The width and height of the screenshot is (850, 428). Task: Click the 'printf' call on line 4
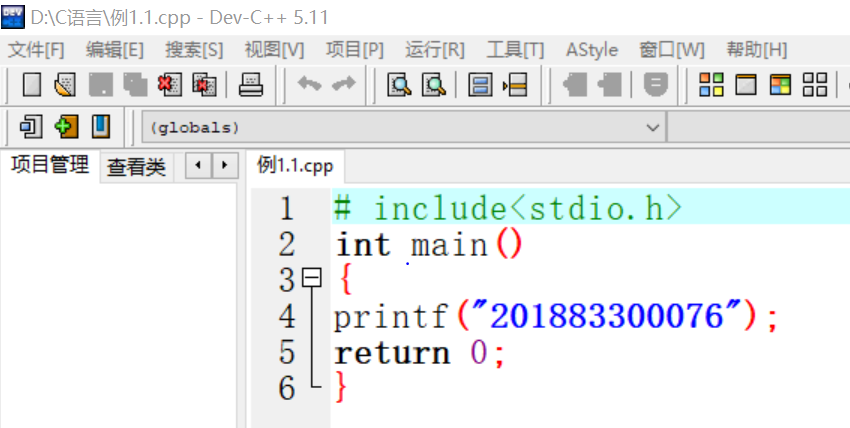point(391,317)
